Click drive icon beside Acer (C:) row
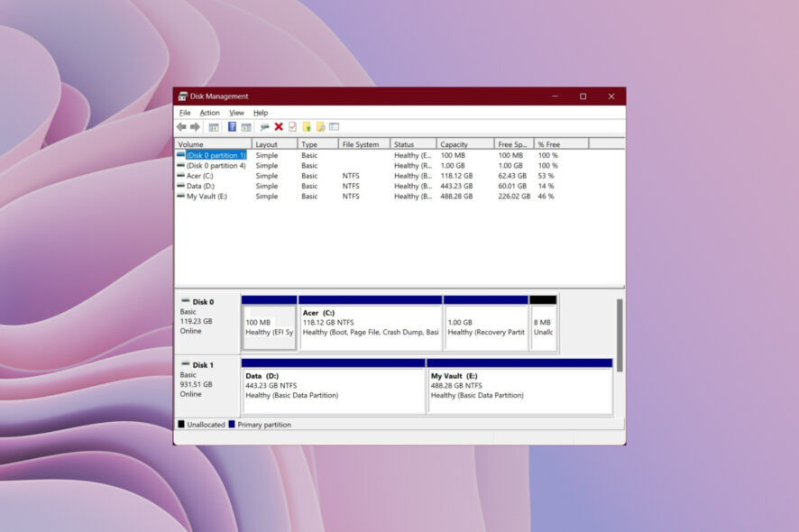This screenshot has height=532, width=799. coord(181,176)
